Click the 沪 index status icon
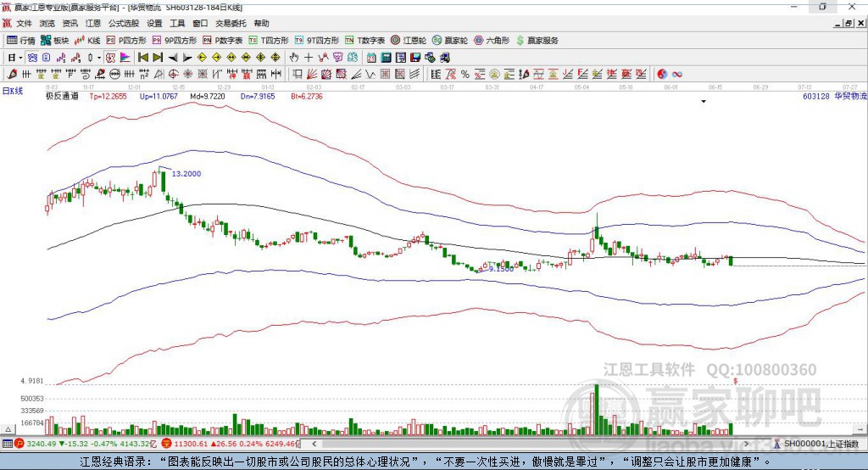 (x=19, y=444)
